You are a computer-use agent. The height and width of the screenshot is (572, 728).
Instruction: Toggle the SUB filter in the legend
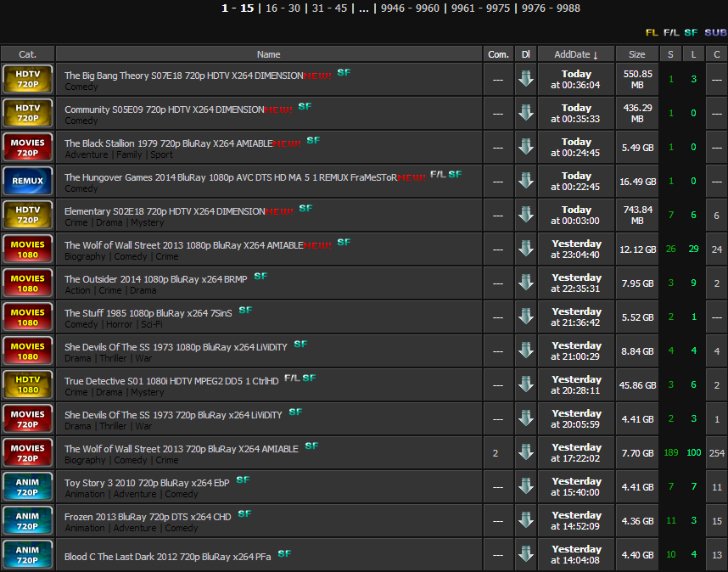click(x=714, y=32)
